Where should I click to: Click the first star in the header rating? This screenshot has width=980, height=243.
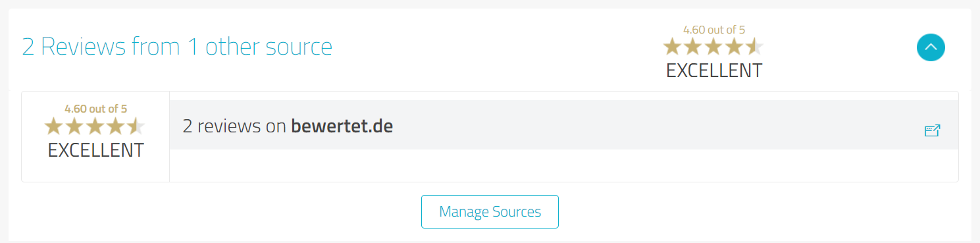click(x=672, y=47)
